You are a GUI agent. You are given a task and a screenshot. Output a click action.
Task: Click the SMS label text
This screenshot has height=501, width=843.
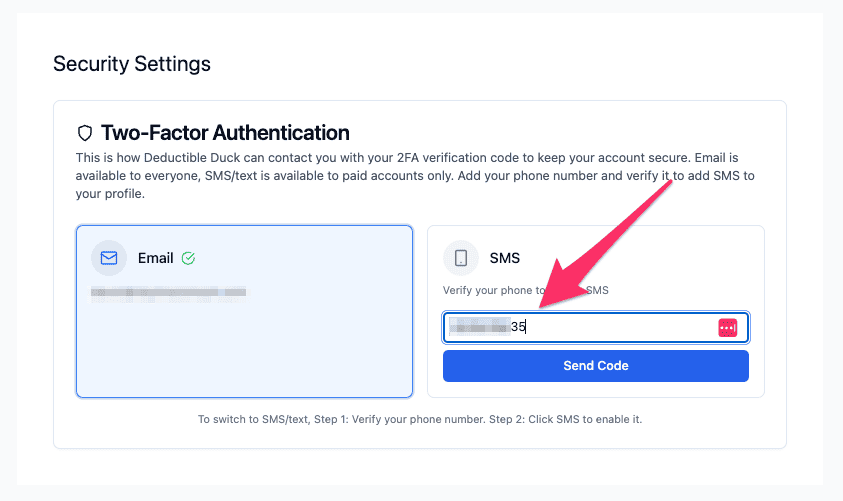tap(504, 258)
